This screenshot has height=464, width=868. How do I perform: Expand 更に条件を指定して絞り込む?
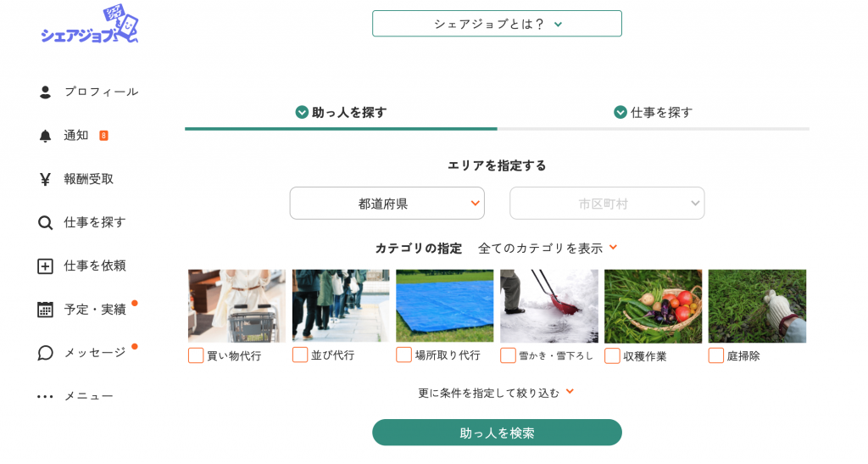pos(496,393)
